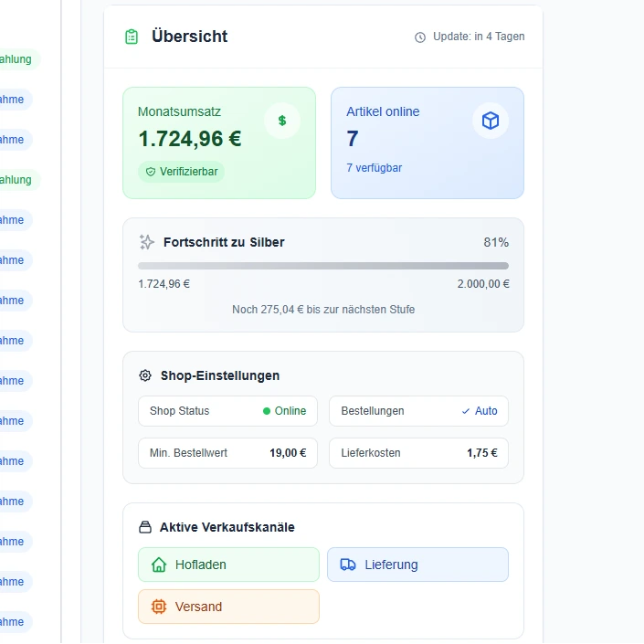The width and height of the screenshot is (644, 644).
Task: Click the sparkle icon beside Fortschritt zu Silber
Action: [147, 242]
